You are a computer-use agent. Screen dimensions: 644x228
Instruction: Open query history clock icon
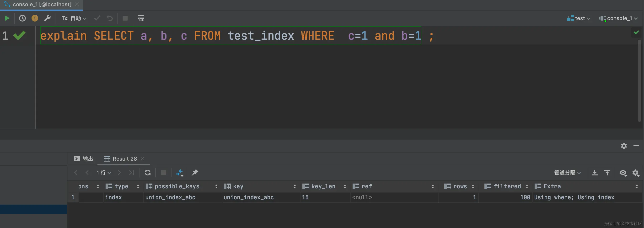tap(22, 18)
